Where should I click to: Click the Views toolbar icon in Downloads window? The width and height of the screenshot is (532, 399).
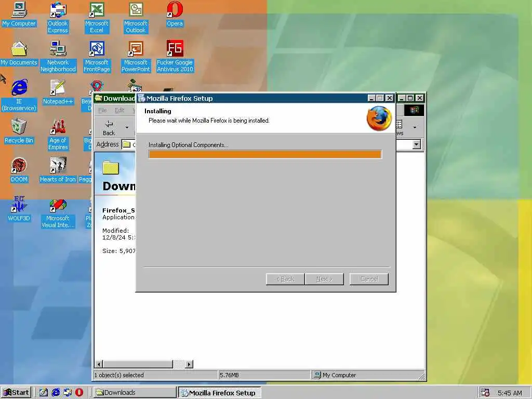coord(400,128)
